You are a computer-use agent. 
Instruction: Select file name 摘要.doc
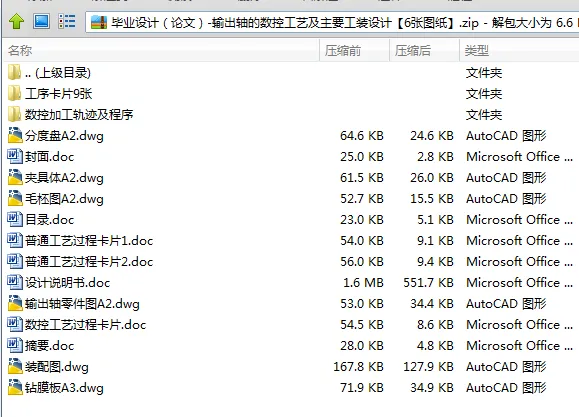(49, 346)
